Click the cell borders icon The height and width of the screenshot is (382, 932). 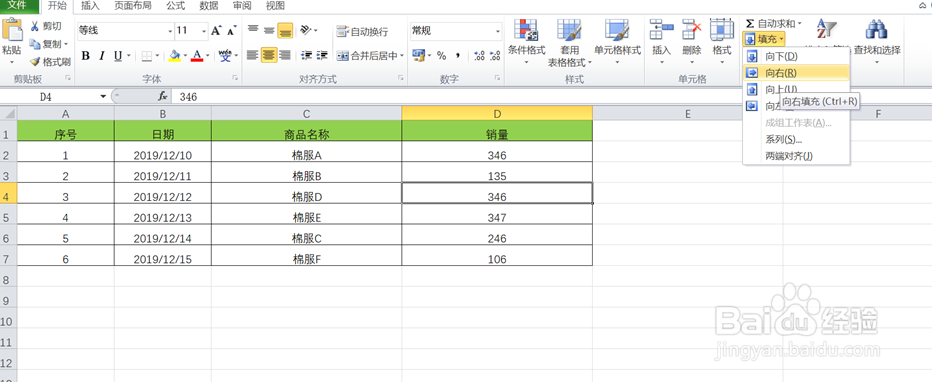coord(146,56)
